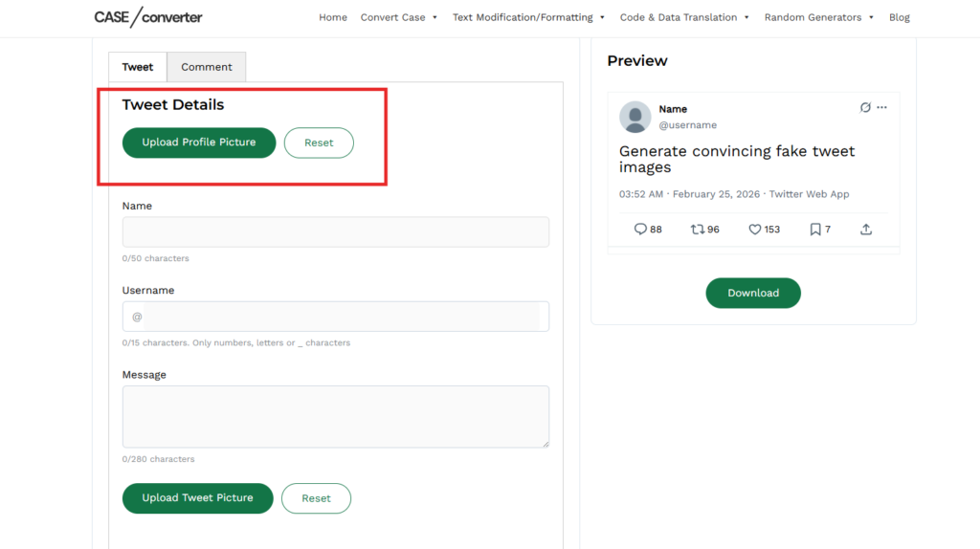Click the preview tweet text 'Generate convincing fake tweet images'
Screen dimensions: 980x549
tap(737, 160)
